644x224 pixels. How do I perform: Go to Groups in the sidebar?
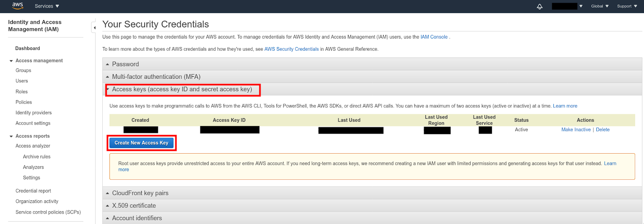coord(23,70)
